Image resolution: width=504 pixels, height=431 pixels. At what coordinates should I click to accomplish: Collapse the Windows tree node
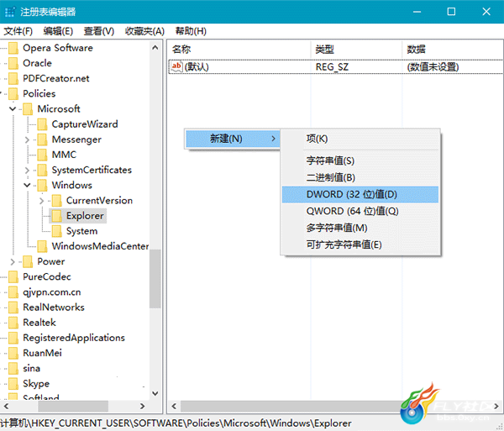pos(27,186)
